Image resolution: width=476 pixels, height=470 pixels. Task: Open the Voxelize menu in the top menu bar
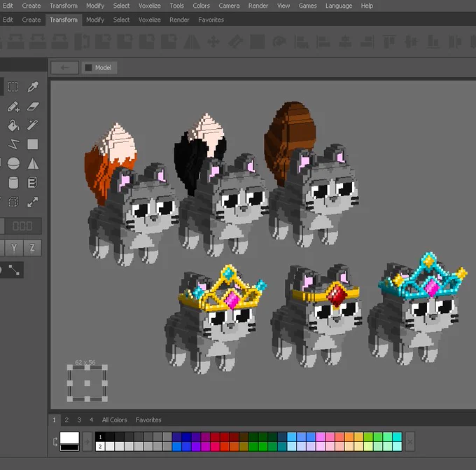pos(150,6)
